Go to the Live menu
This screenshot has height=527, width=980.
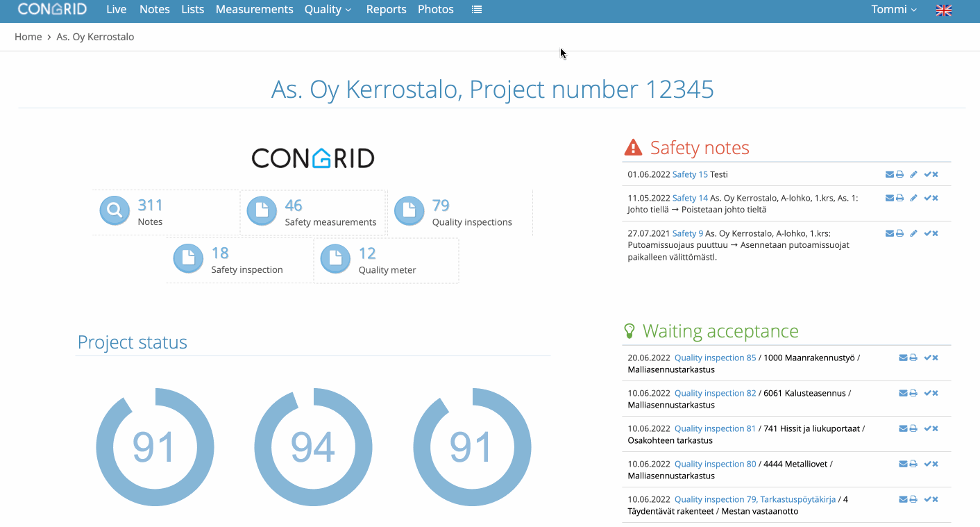coord(117,10)
